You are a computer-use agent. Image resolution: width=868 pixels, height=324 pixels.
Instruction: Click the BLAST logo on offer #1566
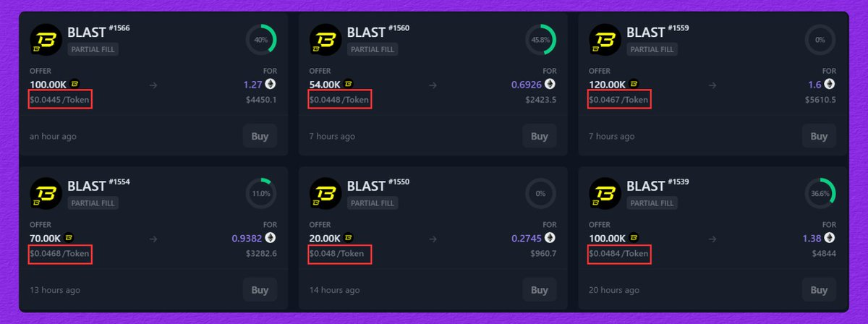pos(46,39)
